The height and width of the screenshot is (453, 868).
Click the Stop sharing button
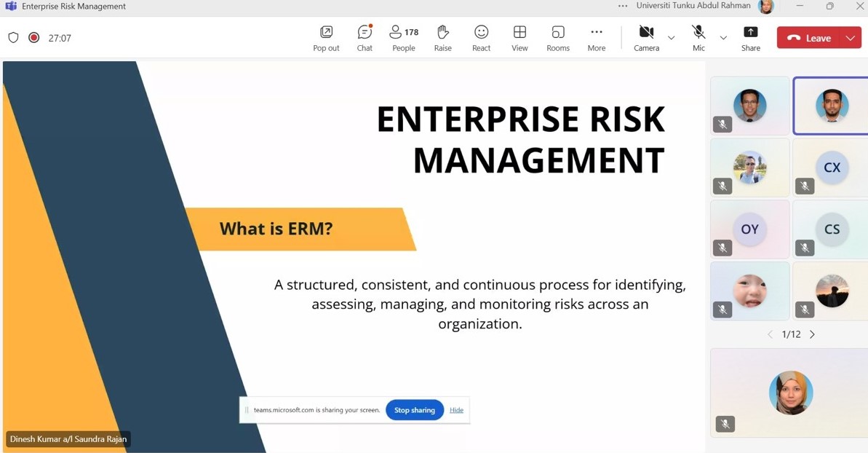415,410
